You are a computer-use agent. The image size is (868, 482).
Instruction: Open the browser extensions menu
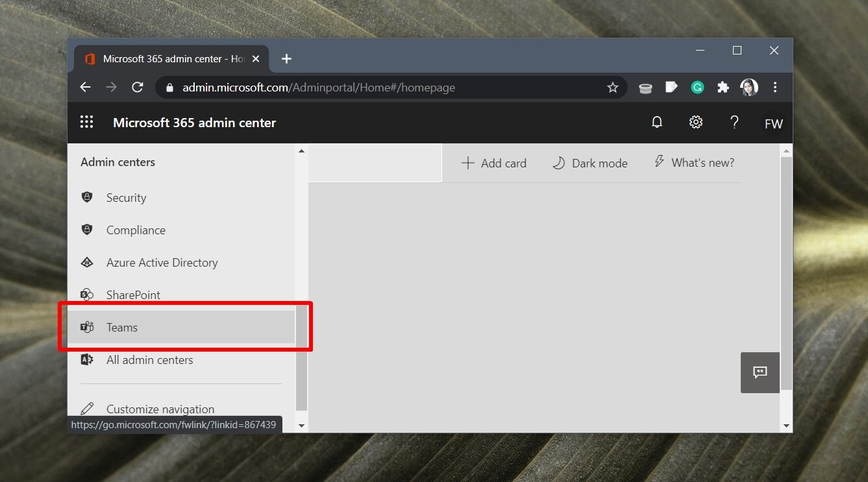pyautogui.click(x=723, y=87)
